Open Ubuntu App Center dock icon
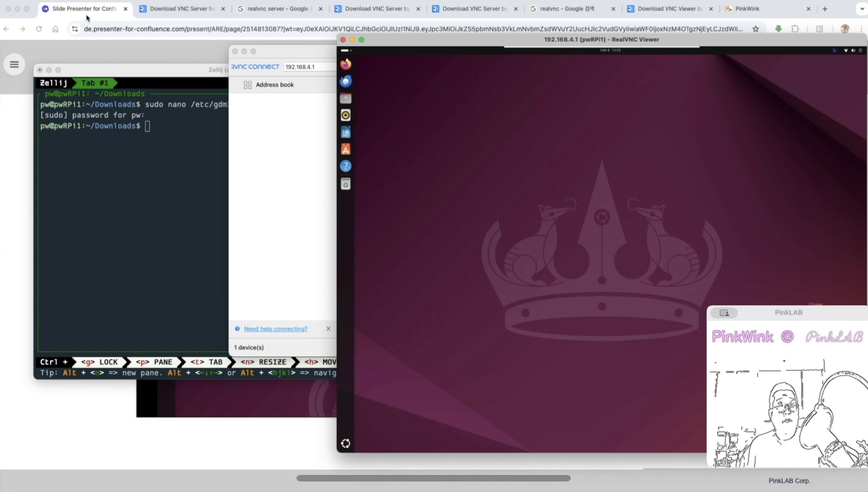 click(x=345, y=149)
